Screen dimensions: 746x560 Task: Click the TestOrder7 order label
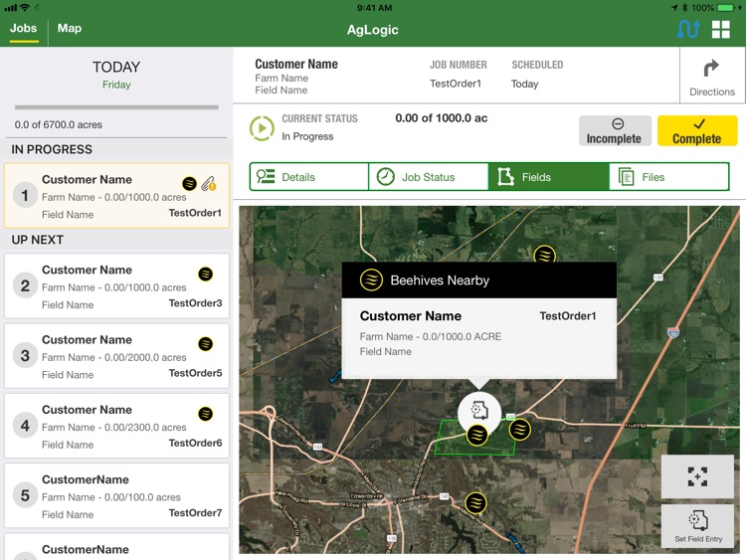pos(196,513)
